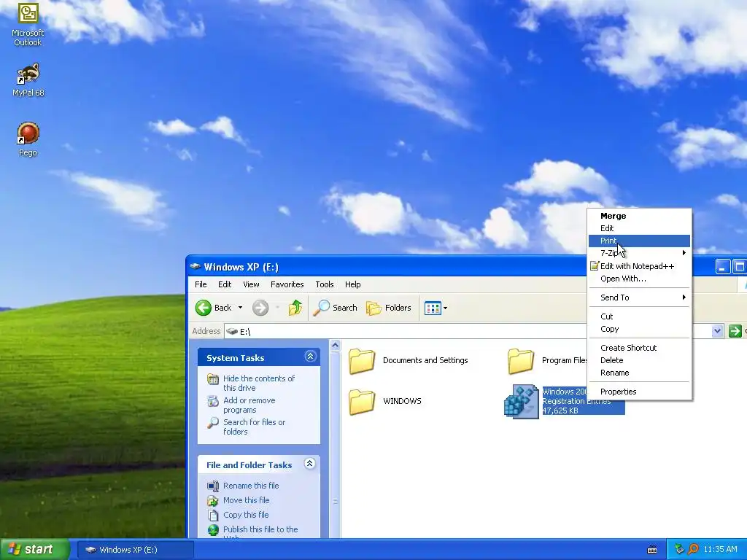The height and width of the screenshot is (560, 747).
Task: Click the Search for files or folders link
Action: (254, 427)
